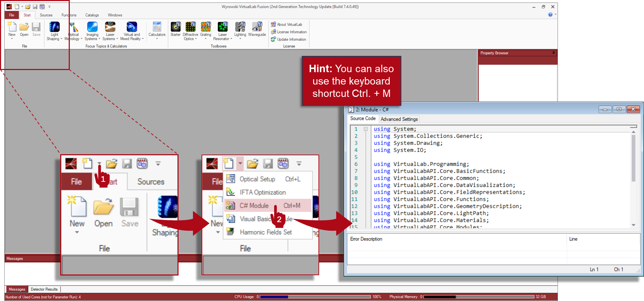This screenshot has height=301, width=644.
Task: Switch to the Catalogs ribbon tab
Action: (92, 15)
